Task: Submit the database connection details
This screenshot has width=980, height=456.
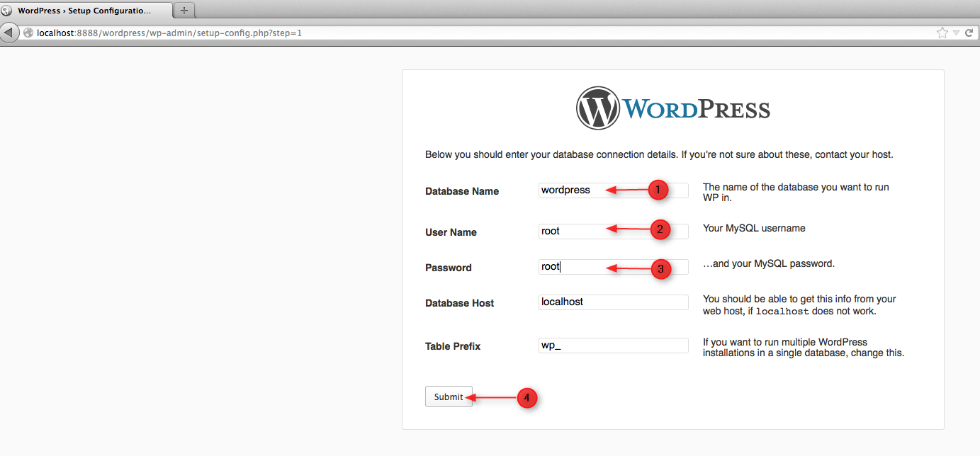Action: (449, 397)
